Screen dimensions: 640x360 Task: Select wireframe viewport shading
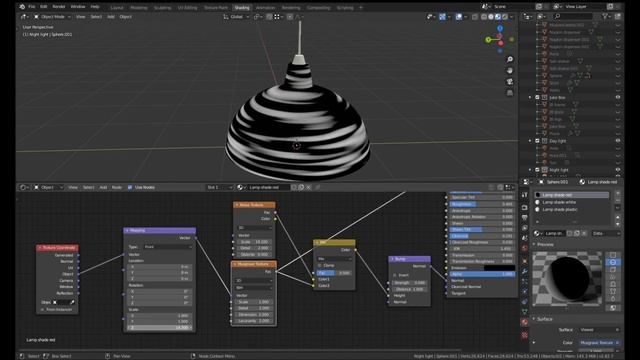click(x=484, y=17)
